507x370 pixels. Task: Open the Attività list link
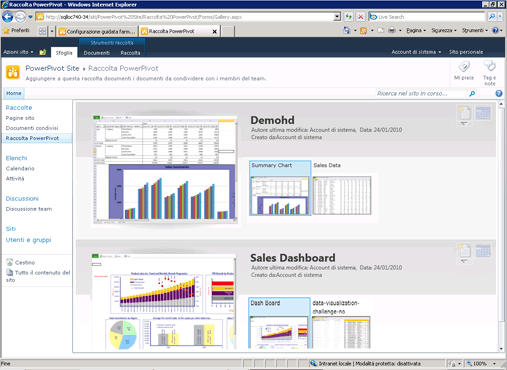coord(15,179)
